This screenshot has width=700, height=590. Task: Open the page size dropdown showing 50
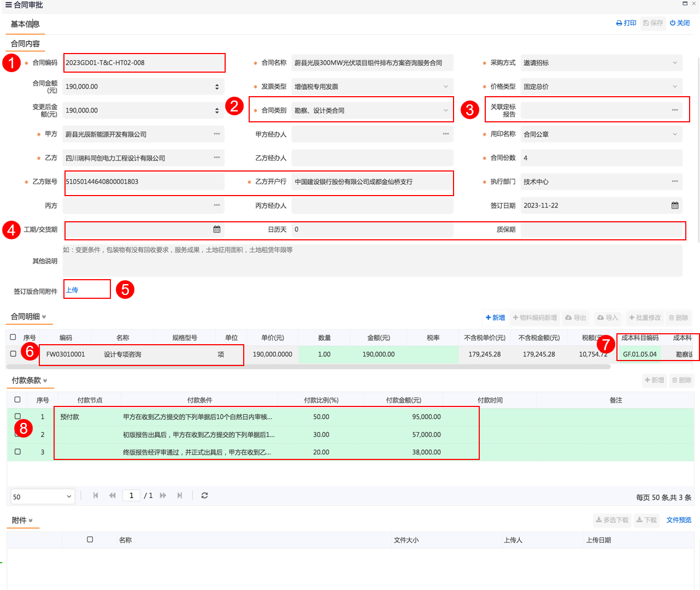[43, 497]
